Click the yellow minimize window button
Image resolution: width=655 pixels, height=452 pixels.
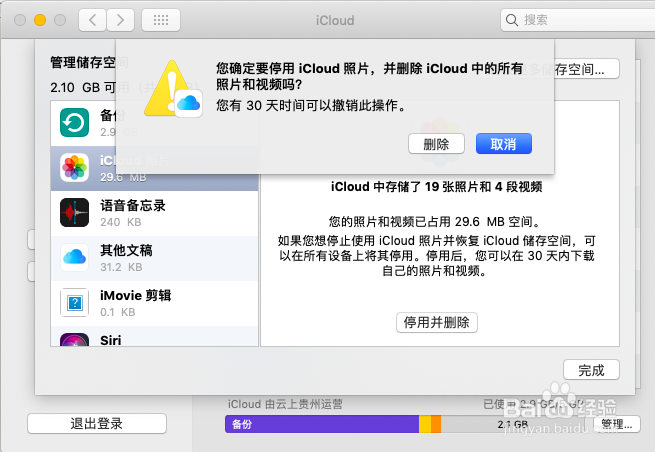tap(40, 20)
